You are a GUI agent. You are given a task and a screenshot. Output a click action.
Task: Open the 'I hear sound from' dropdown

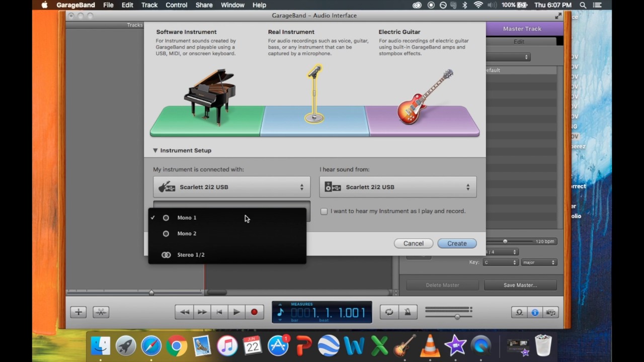coord(398,187)
